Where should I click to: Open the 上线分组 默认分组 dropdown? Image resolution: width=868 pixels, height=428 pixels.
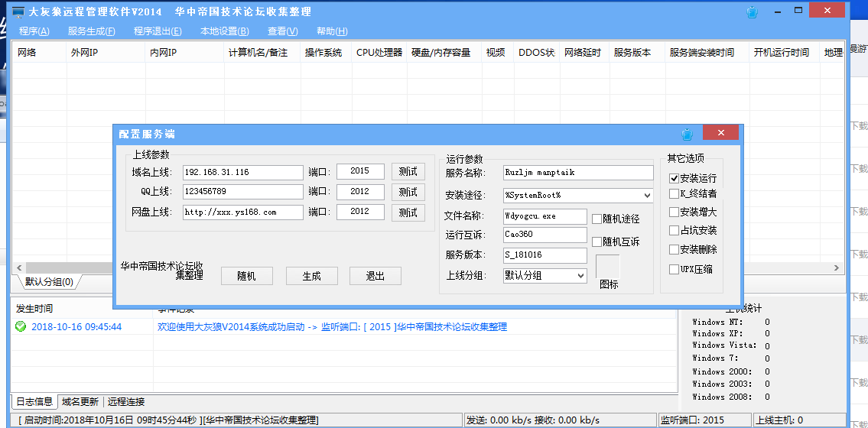580,275
